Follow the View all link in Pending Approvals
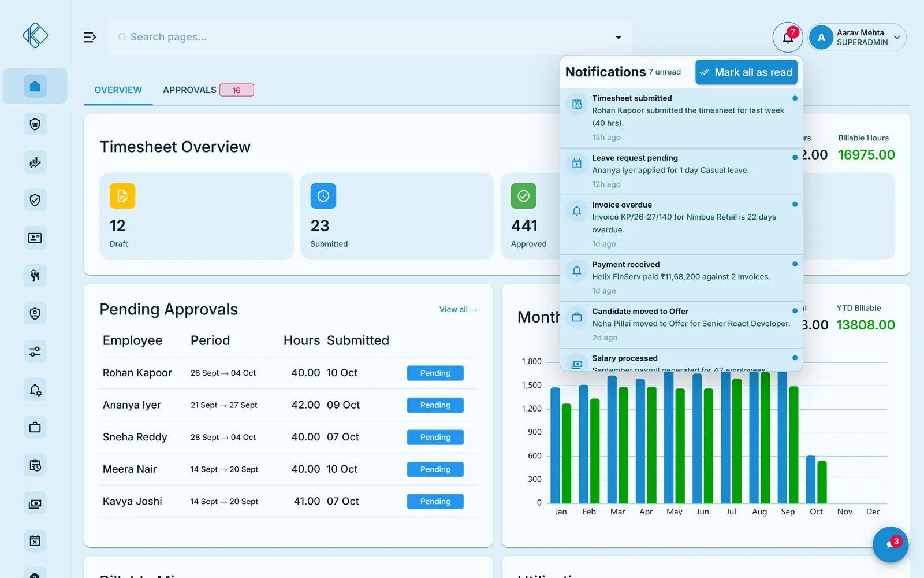The width and height of the screenshot is (924, 578). tap(459, 310)
